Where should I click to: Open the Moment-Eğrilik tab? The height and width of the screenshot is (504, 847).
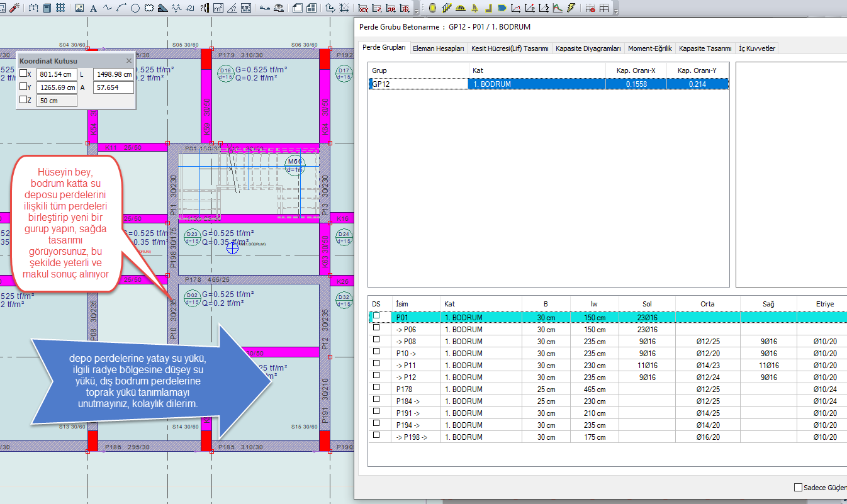click(650, 48)
